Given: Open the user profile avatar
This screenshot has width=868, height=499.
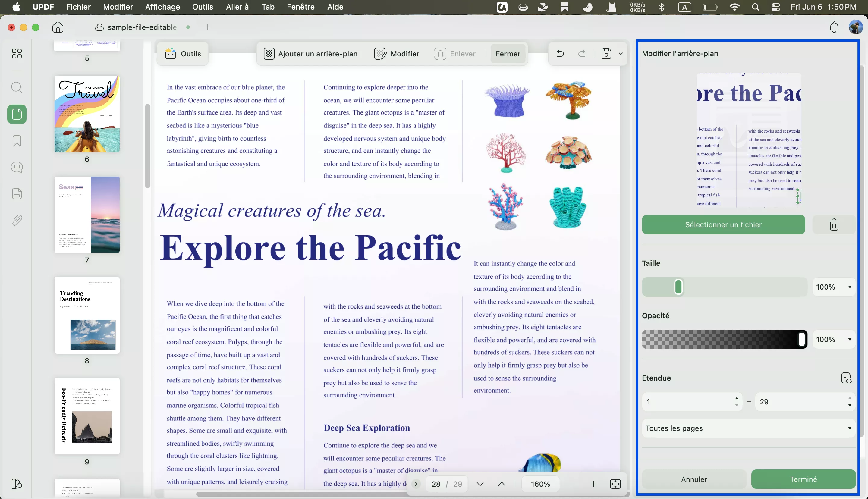Looking at the screenshot, I should 856,27.
